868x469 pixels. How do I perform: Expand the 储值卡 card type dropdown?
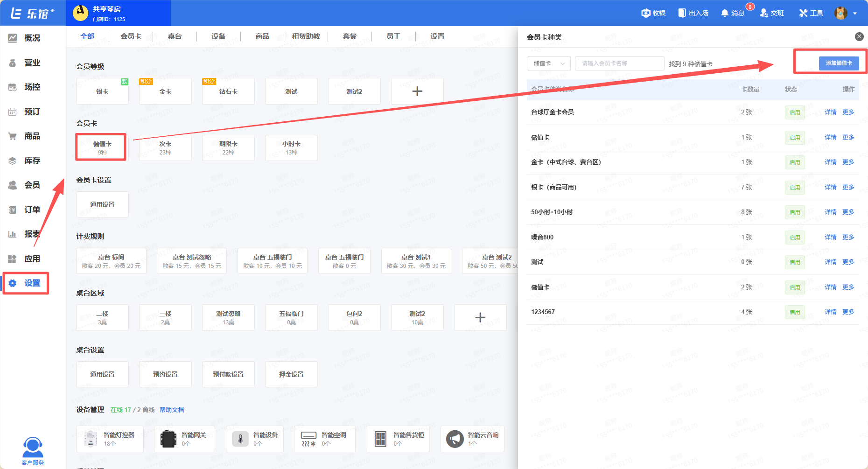pyautogui.click(x=548, y=63)
